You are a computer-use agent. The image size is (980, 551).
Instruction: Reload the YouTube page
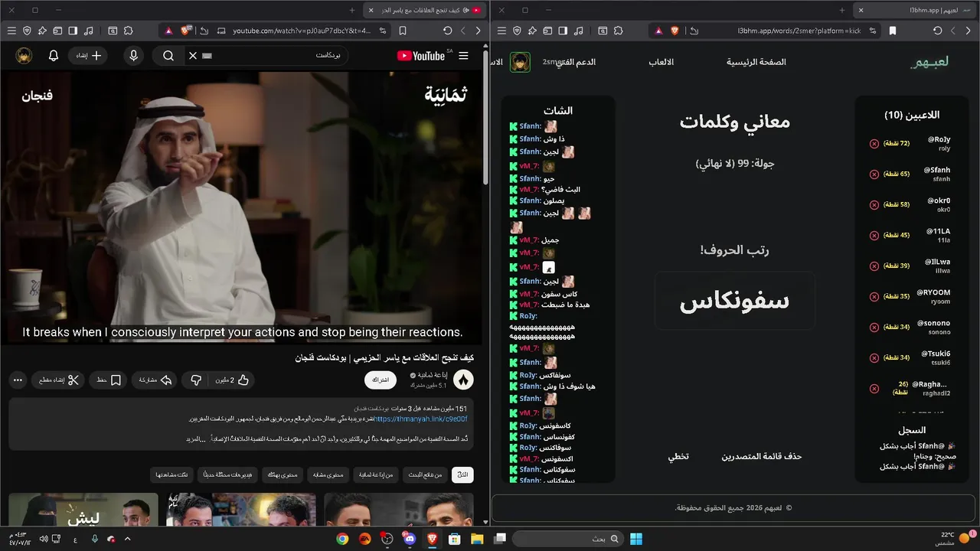click(448, 31)
